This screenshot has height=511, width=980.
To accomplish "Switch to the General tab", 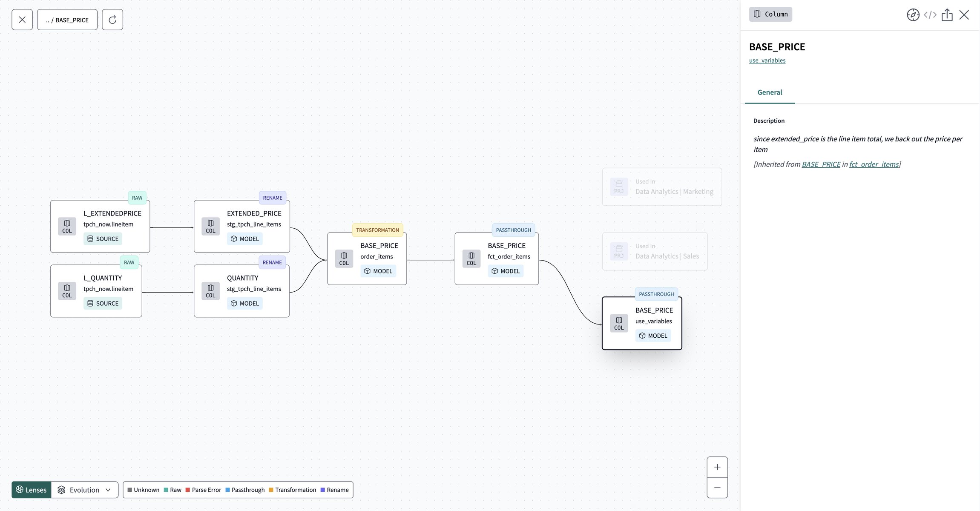I will [769, 92].
